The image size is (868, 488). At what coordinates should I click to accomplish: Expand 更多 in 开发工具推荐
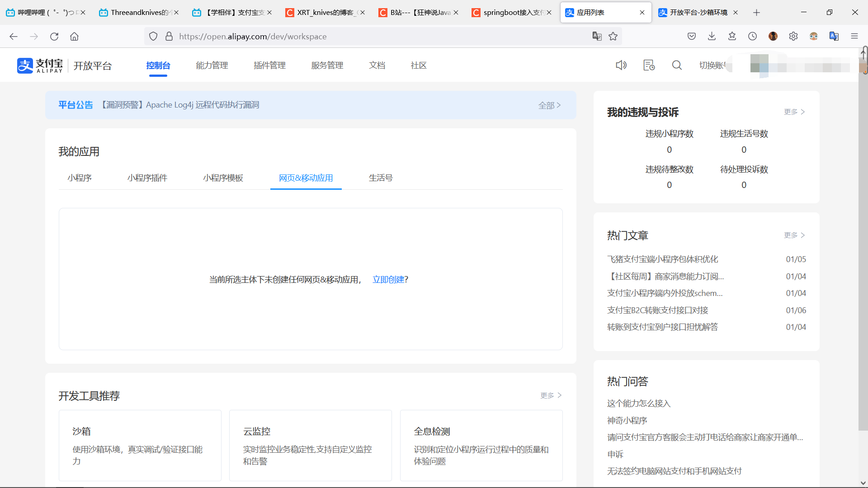pyautogui.click(x=551, y=395)
